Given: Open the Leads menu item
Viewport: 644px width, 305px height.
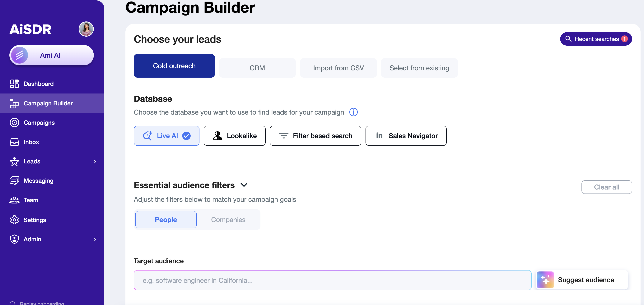Looking at the screenshot, I should pos(52,161).
